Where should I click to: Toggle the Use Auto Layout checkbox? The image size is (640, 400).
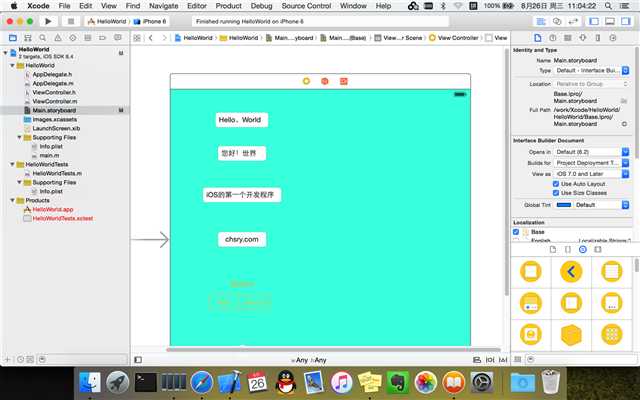point(556,184)
